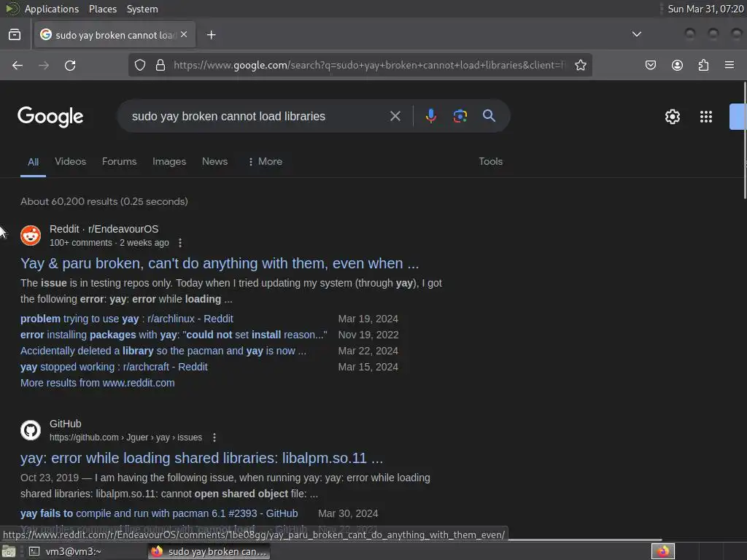The height and width of the screenshot is (560, 747).
Task: Open the extensions puzzle icon
Action: 703,65
